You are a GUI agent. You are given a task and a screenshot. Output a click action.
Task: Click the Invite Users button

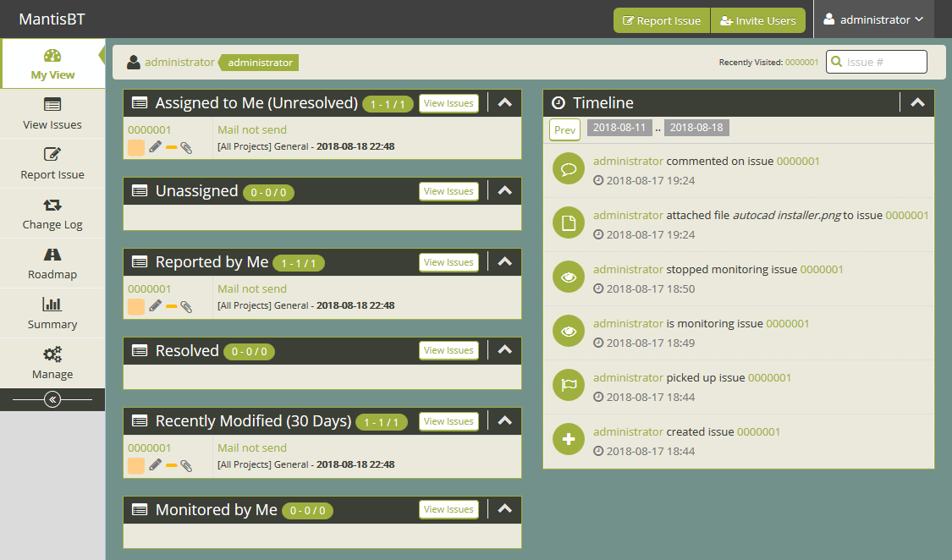pyautogui.click(x=757, y=20)
